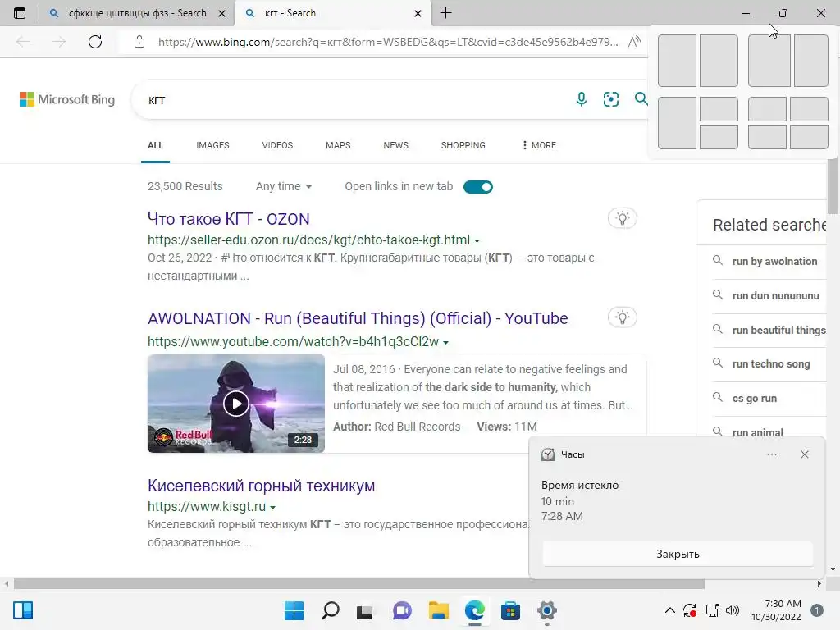Image resolution: width=840 pixels, height=630 pixels.
Task: Open Киселевский горный техникум link
Action: point(262,486)
